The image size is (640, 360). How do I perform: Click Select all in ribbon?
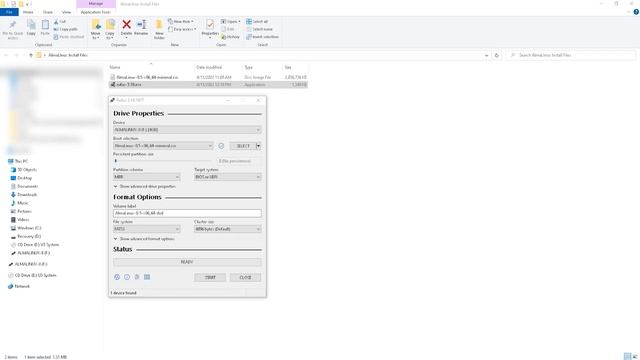pyautogui.click(x=257, y=21)
